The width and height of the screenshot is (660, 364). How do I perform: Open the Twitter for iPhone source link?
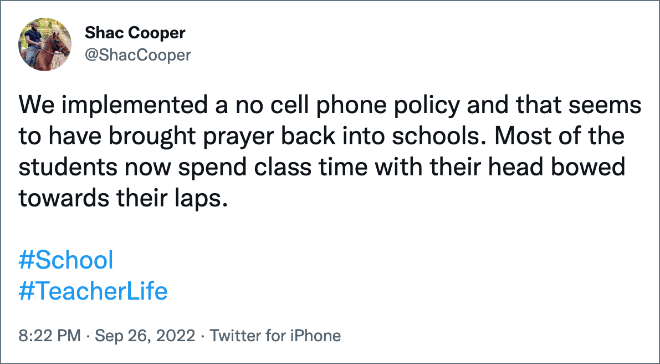[275, 336]
